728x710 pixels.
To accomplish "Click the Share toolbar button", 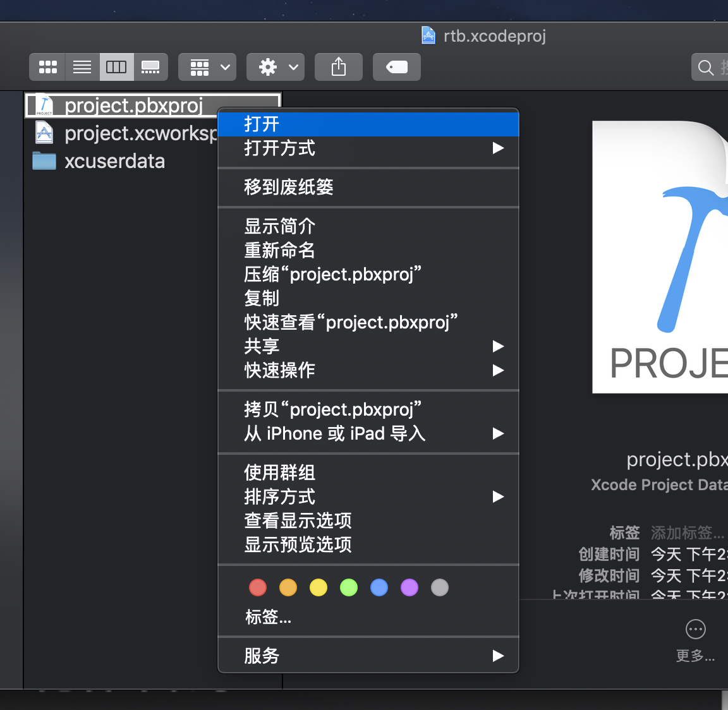I will click(339, 68).
